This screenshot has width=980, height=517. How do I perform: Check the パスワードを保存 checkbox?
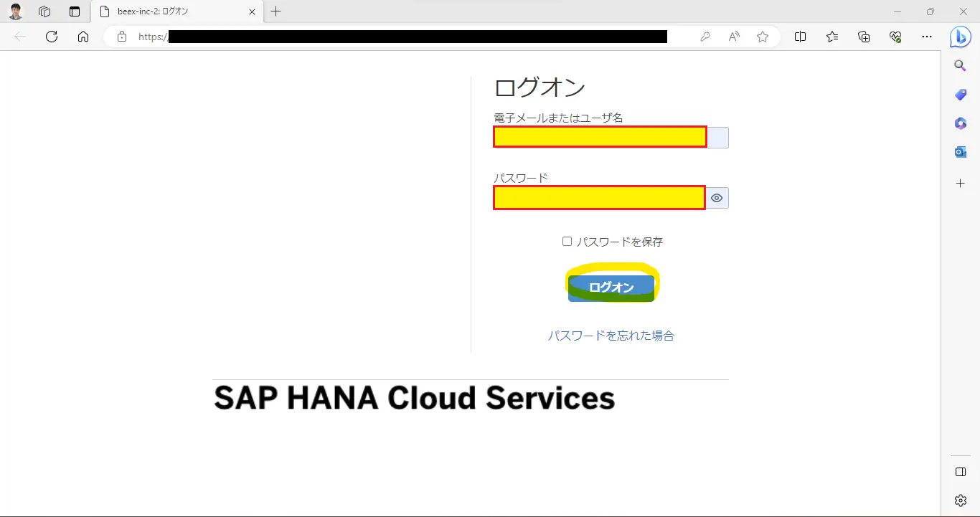tap(567, 242)
